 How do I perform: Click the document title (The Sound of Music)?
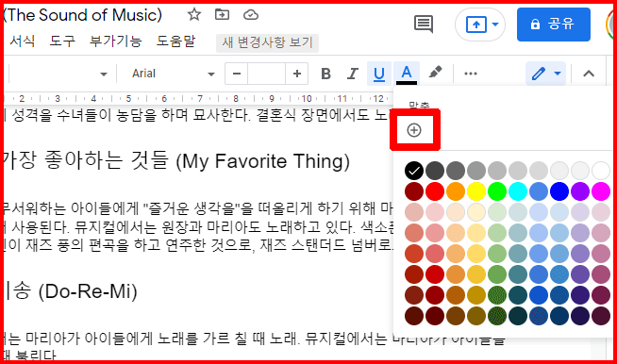click(x=83, y=15)
